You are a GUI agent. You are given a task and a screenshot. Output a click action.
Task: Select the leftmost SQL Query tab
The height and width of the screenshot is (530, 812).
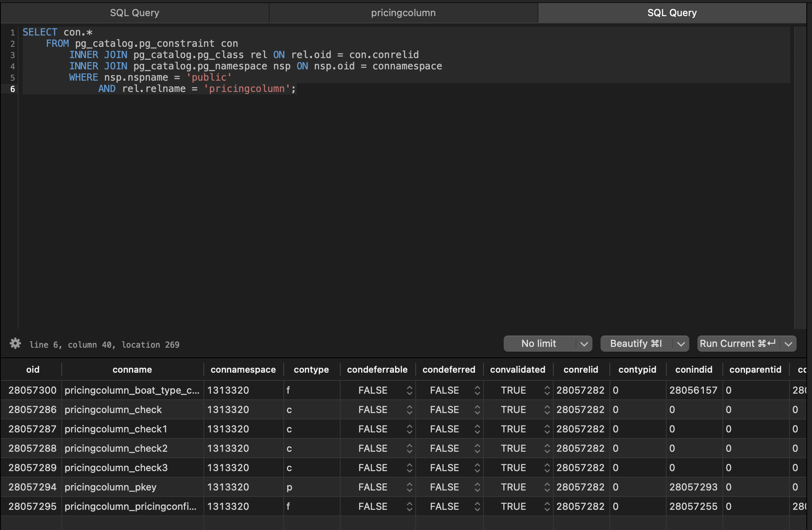[x=134, y=13]
